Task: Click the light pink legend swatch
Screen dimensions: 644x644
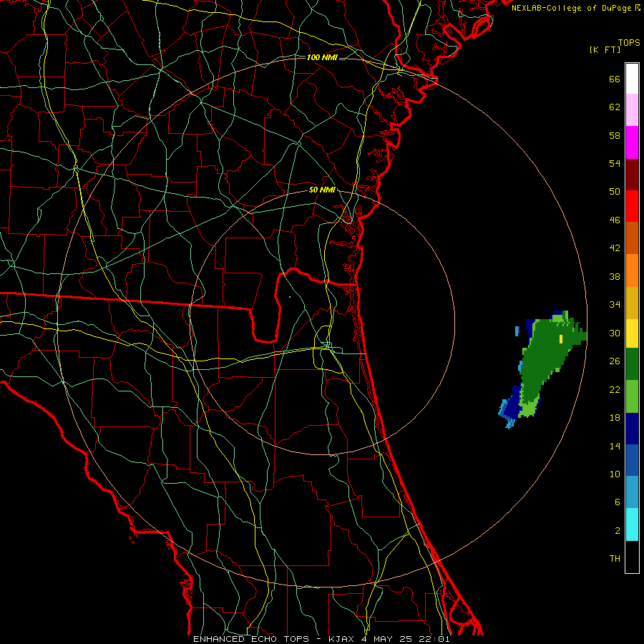Action: [632, 109]
